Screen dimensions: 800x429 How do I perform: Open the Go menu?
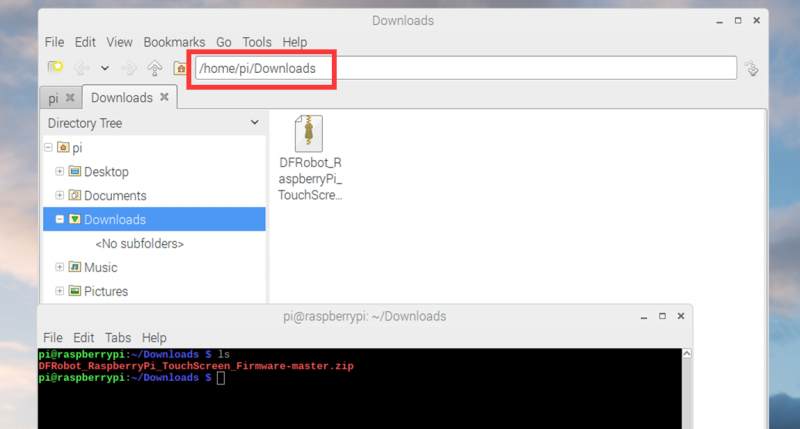pos(223,42)
